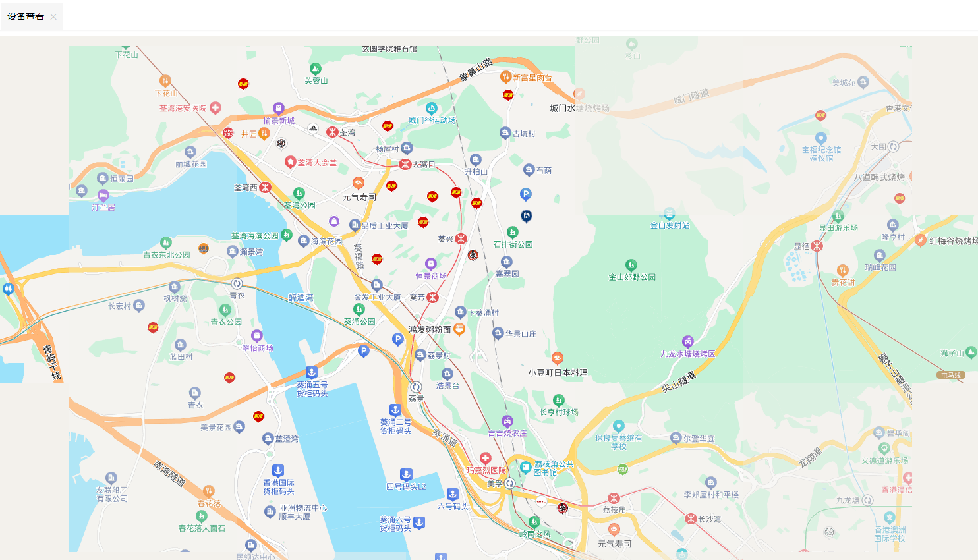This screenshot has height=560, width=978.
Task: Open the 愉景新城 shopping mall marker
Action: click(x=279, y=108)
